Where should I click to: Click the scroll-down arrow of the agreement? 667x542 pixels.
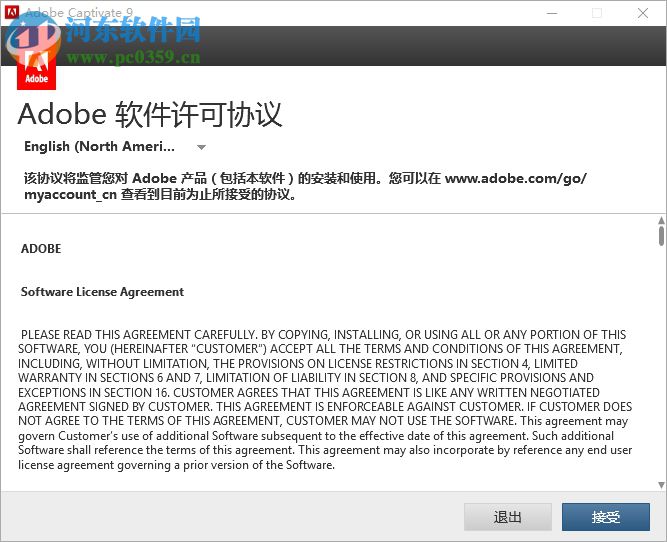tap(661, 485)
